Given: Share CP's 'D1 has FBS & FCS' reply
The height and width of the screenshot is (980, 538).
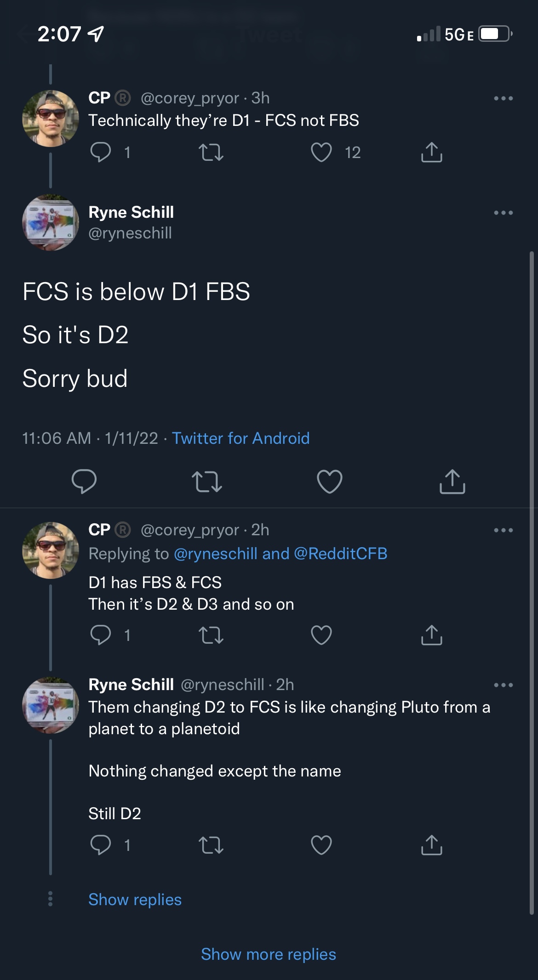Looking at the screenshot, I should 431,635.
